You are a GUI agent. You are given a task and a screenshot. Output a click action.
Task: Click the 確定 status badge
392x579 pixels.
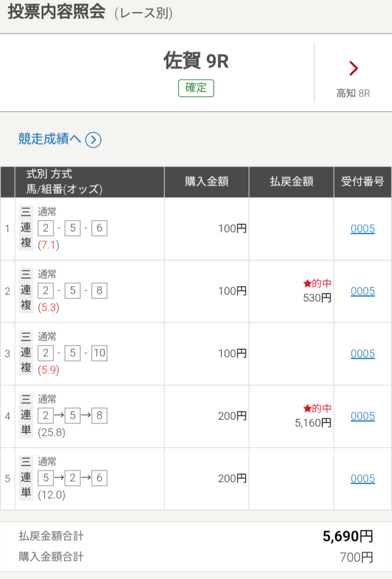click(196, 88)
